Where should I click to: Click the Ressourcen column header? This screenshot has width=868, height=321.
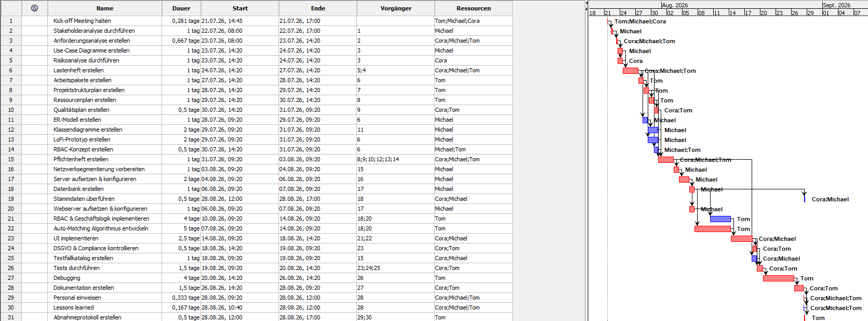coord(473,8)
